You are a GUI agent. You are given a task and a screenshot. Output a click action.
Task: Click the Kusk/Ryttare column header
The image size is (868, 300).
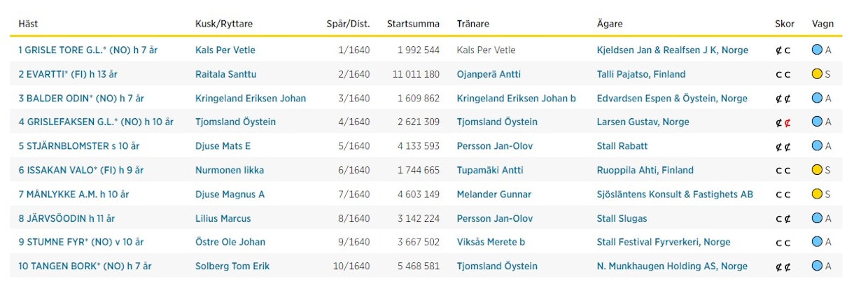tap(224, 24)
